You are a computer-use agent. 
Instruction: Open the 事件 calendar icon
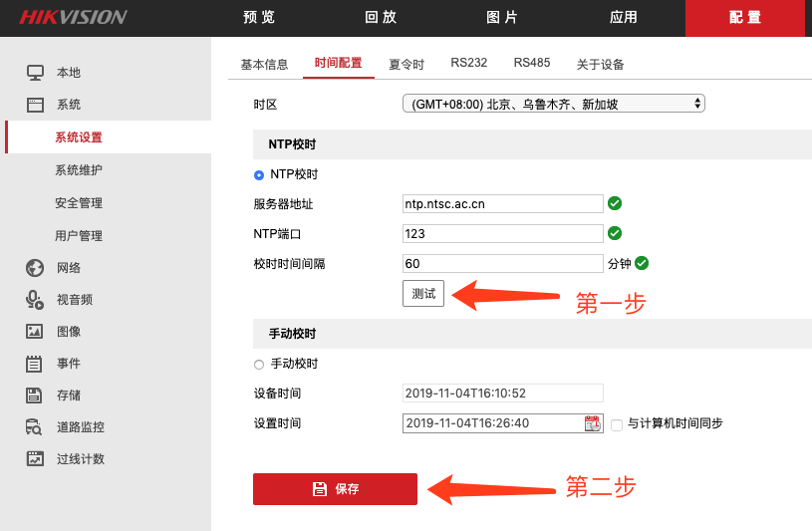[35, 364]
